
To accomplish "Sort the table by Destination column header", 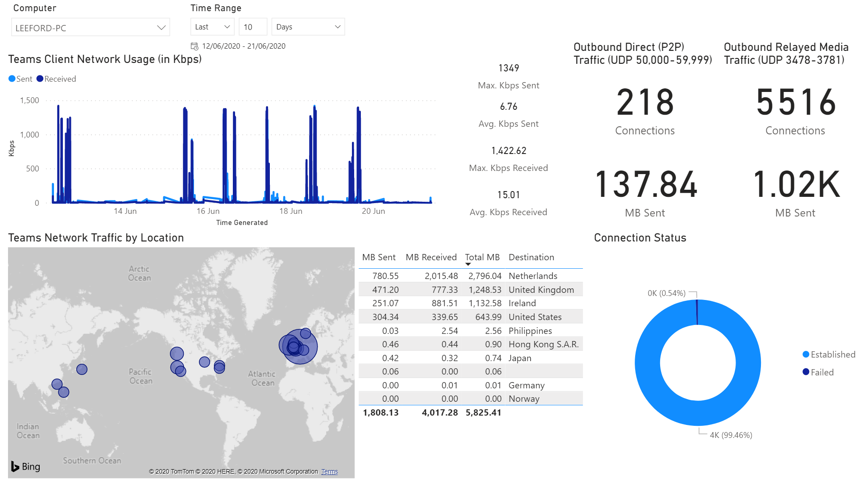I will 531,257.
